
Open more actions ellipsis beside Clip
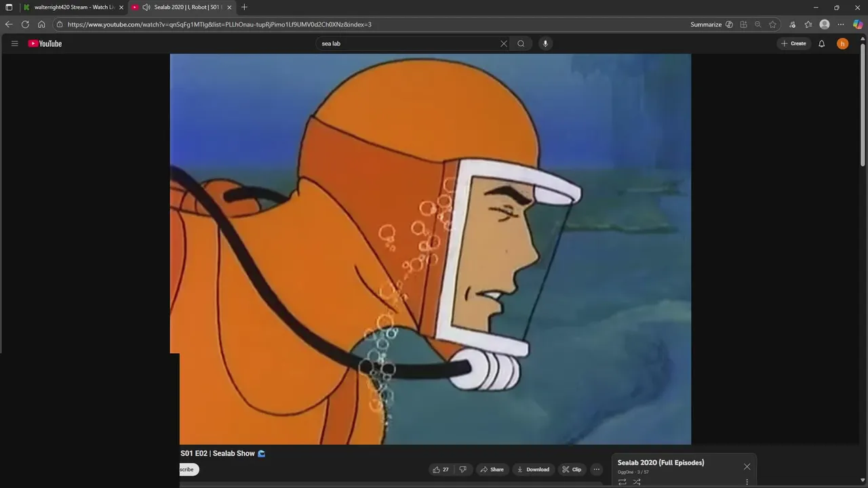pos(597,469)
